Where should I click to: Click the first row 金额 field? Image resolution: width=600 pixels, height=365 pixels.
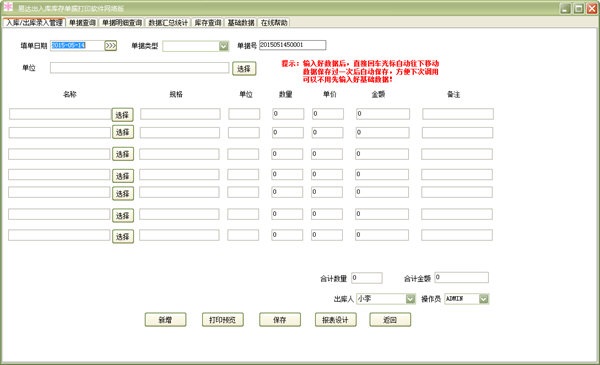pos(383,114)
